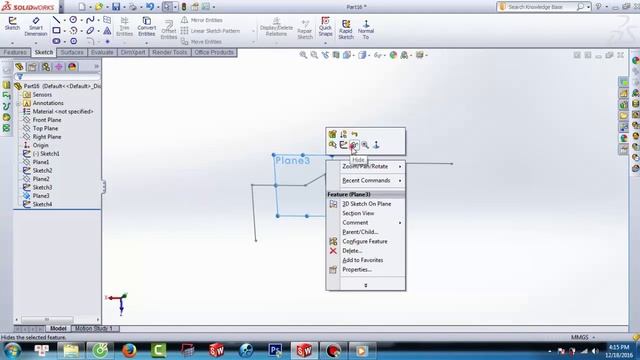The height and width of the screenshot is (360, 640).
Task: Select the Smart Dimension tool
Action: (x=36, y=26)
